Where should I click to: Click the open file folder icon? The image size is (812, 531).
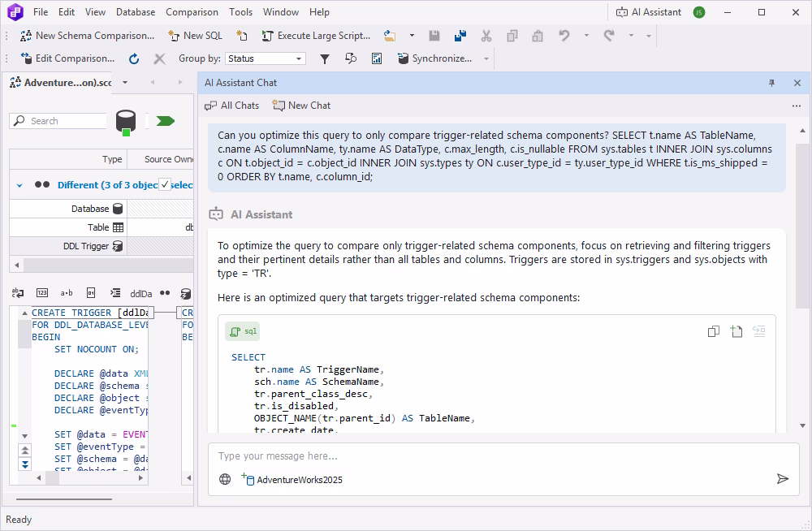(390, 36)
